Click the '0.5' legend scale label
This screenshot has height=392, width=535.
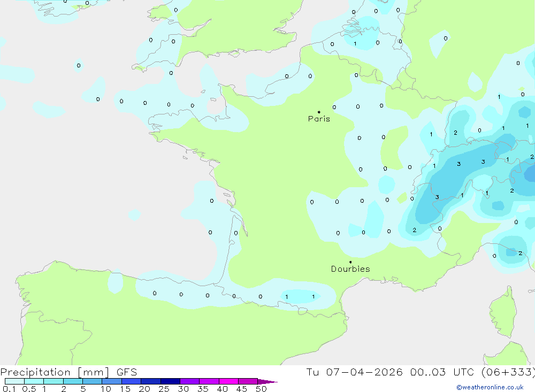pos(29,389)
